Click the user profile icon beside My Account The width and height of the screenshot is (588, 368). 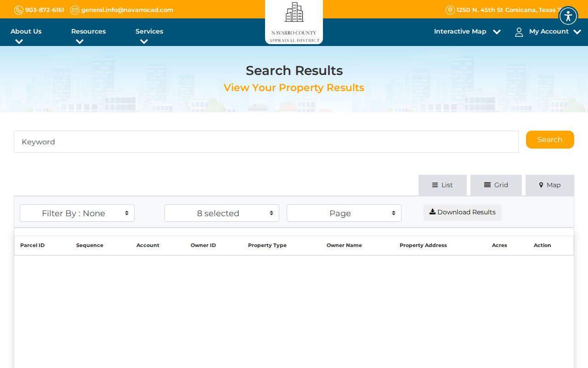(x=519, y=32)
